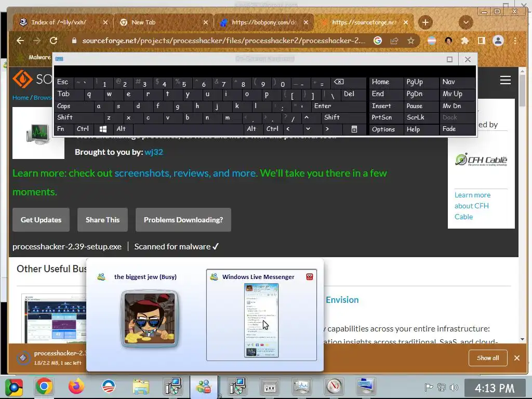Open a new tab with the plus button

point(425,22)
